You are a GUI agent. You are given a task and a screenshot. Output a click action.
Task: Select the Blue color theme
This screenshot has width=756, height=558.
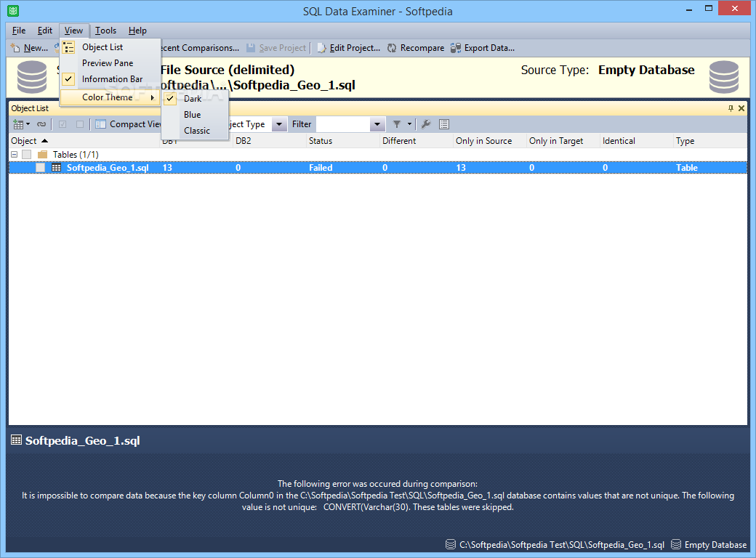[195, 115]
